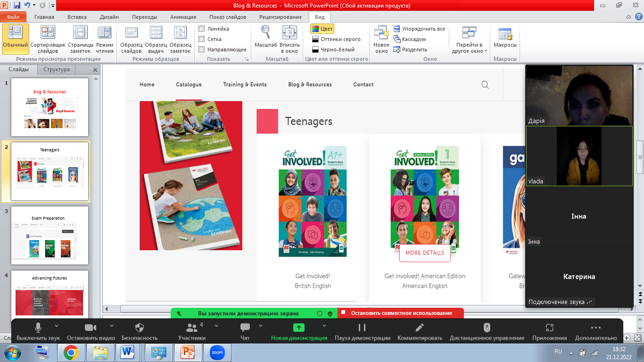Open Slide Master (Образец слайдов)

tap(132, 40)
